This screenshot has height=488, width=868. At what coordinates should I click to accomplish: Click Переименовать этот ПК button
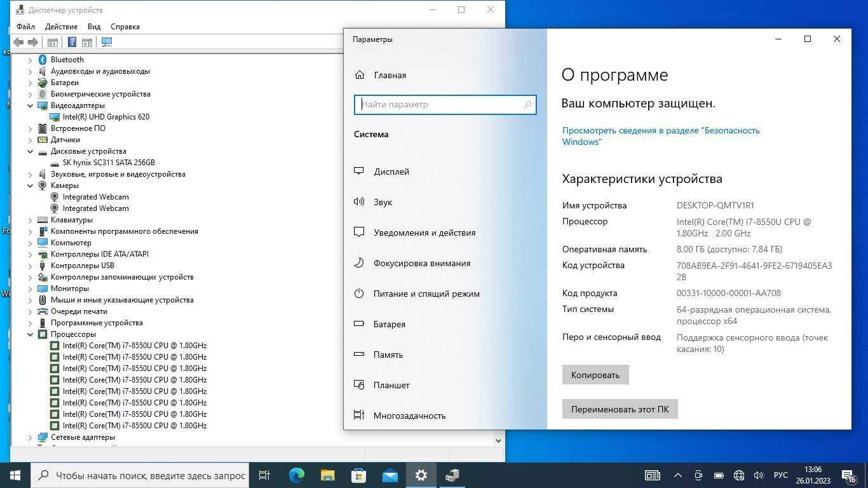(620, 409)
